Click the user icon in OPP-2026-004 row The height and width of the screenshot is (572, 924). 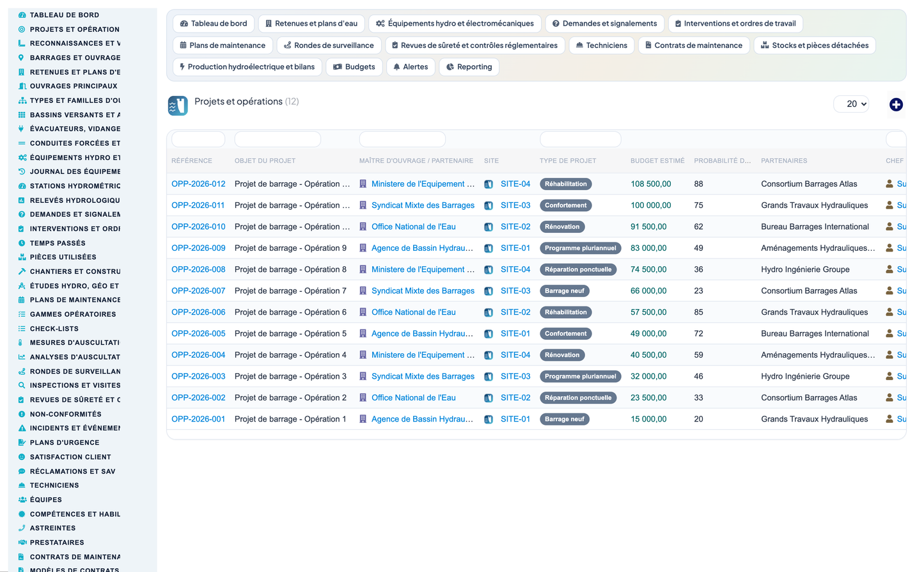[889, 355]
